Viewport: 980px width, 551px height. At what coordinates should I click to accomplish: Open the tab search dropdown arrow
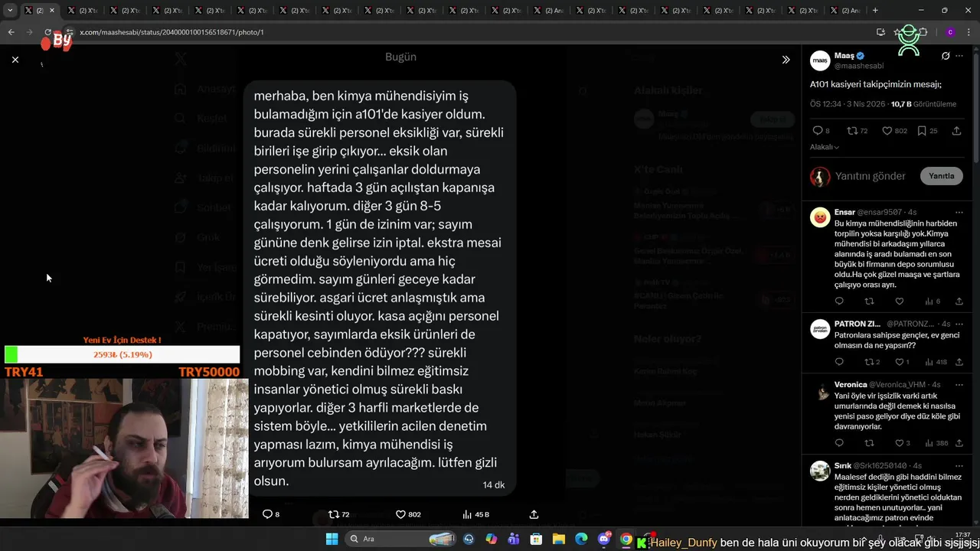point(10,11)
